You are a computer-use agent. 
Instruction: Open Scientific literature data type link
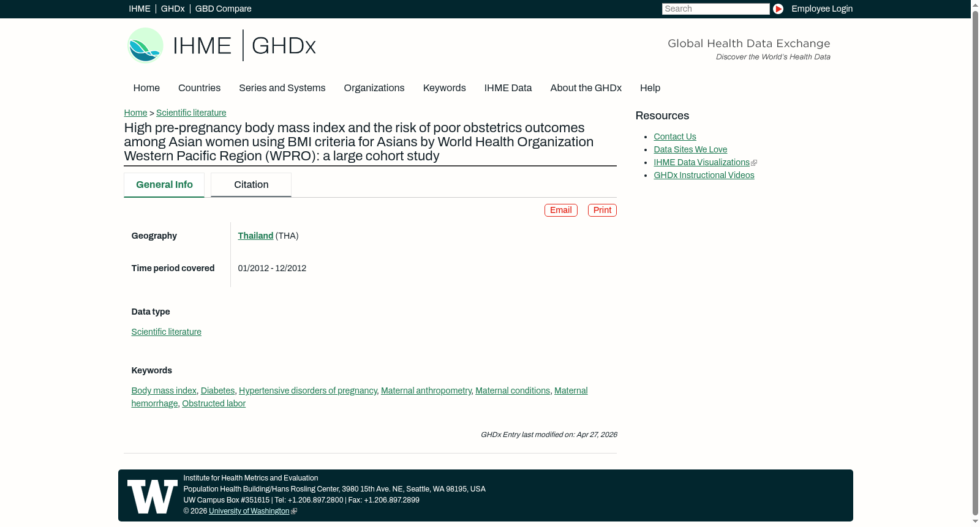pos(166,332)
